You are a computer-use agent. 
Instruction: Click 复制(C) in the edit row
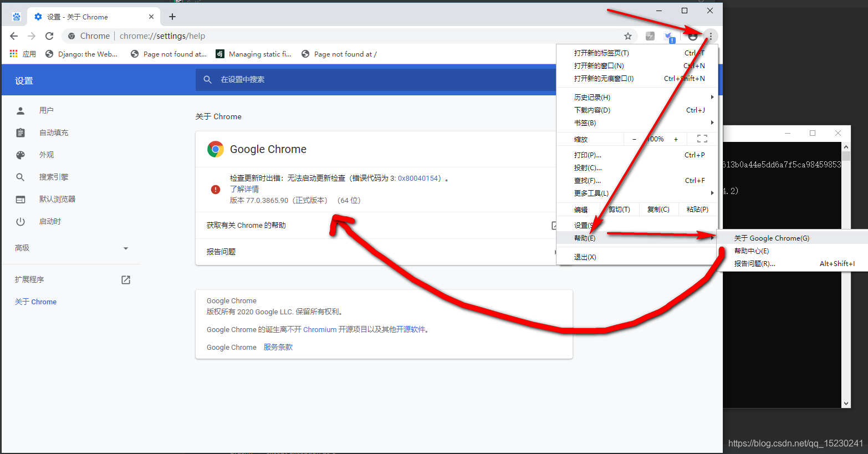pos(658,210)
